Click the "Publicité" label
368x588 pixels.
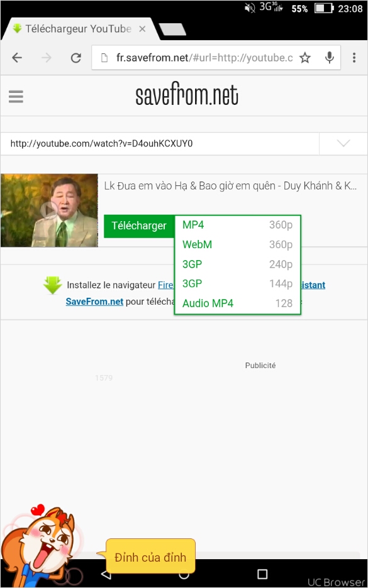(260, 365)
